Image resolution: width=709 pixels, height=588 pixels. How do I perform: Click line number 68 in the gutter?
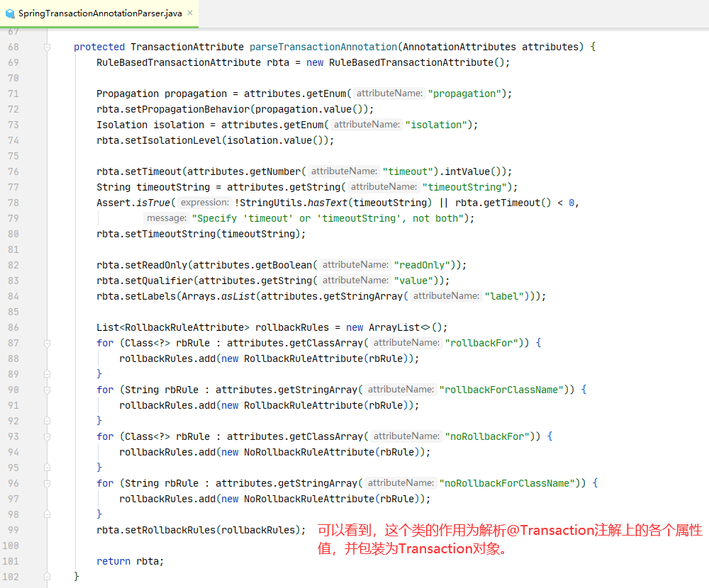13,47
